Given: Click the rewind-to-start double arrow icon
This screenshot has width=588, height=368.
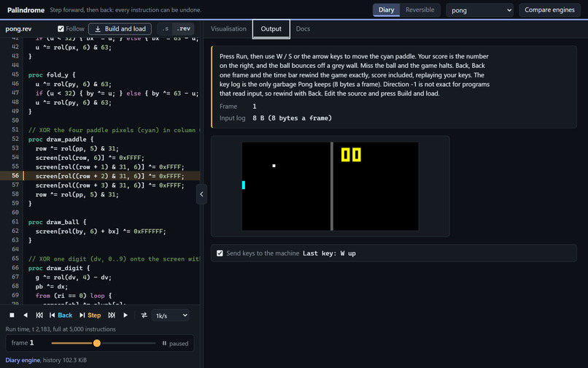Looking at the screenshot, I should coord(39,315).
